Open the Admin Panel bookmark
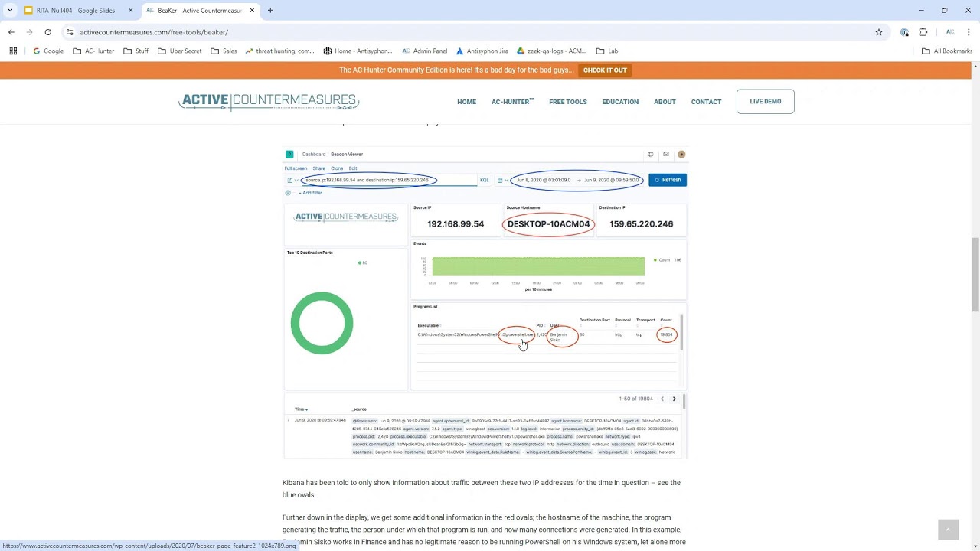980x551 pixels. click(424, 51)
